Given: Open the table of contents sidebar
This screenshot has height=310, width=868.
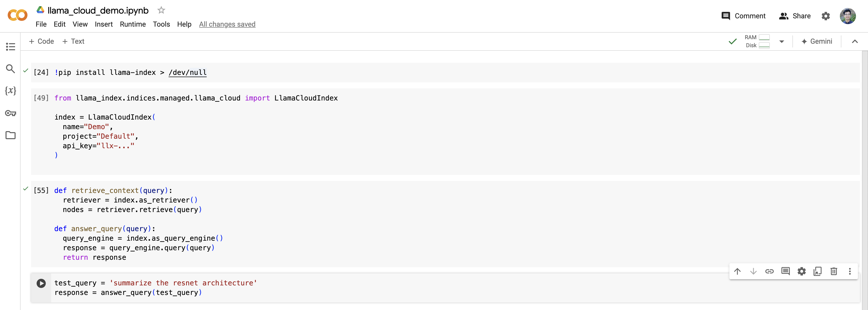Looking at the screenshot, I should [11, 46].
